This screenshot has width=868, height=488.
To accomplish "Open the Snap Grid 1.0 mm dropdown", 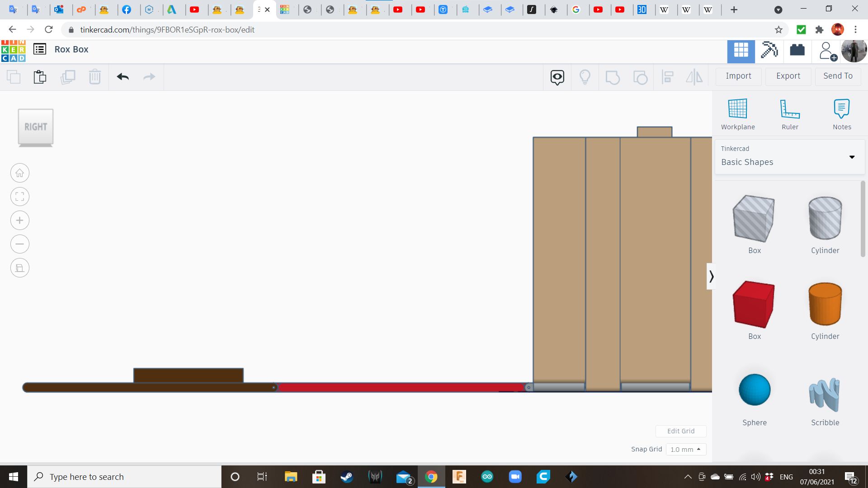I will tap(686, 450).
